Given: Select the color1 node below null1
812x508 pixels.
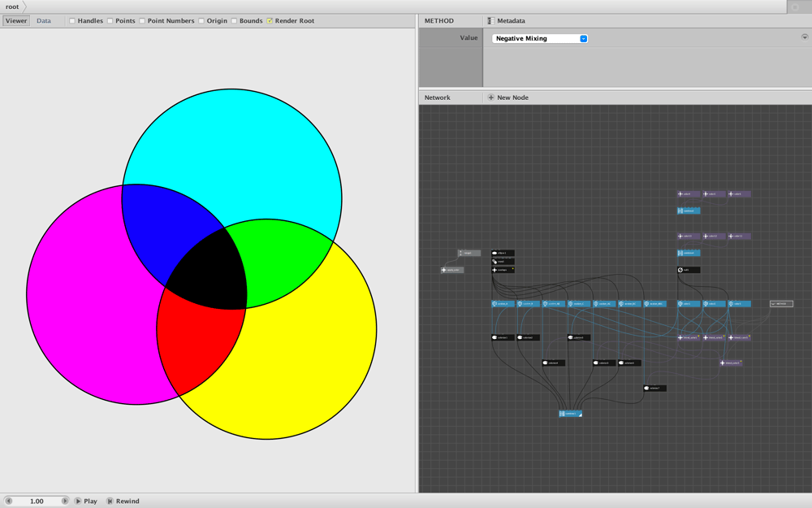Looking at the screenshot, I should point(689,304).
